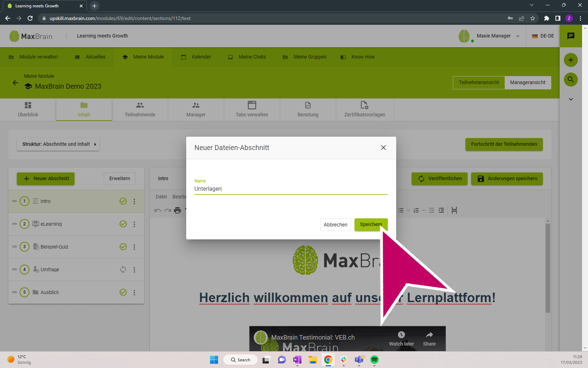Viewport: 588px width, 368px height.
Task: Open Meine Chats
Action: 247,57
